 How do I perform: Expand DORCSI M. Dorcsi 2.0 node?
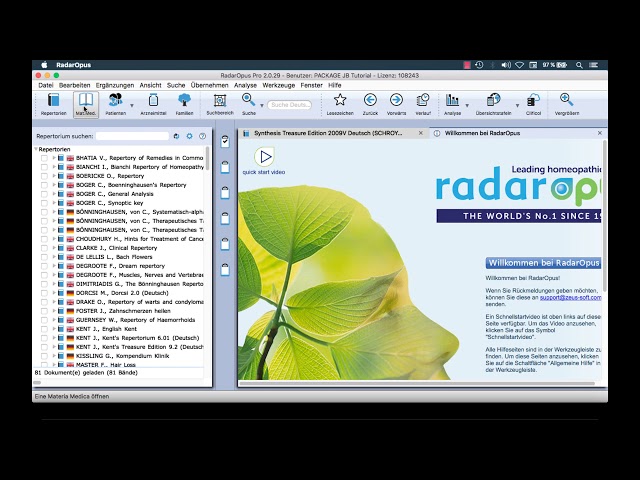[x=53, y=293]
